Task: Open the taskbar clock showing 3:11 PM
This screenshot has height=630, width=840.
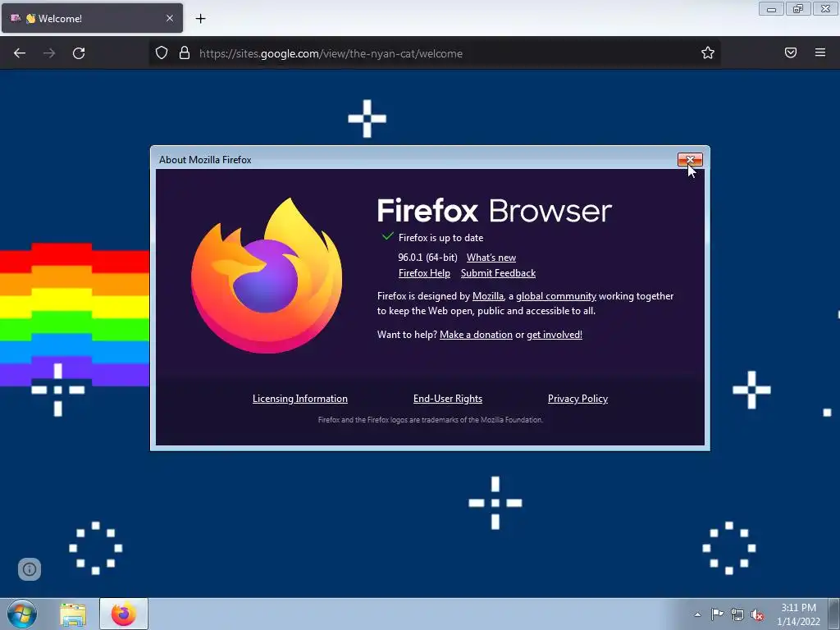Action: point(798,614)
